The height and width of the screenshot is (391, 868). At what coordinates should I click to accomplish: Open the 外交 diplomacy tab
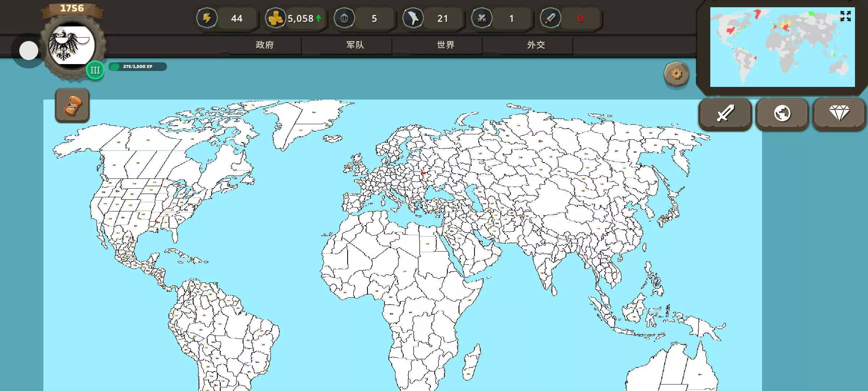(536, 45)
